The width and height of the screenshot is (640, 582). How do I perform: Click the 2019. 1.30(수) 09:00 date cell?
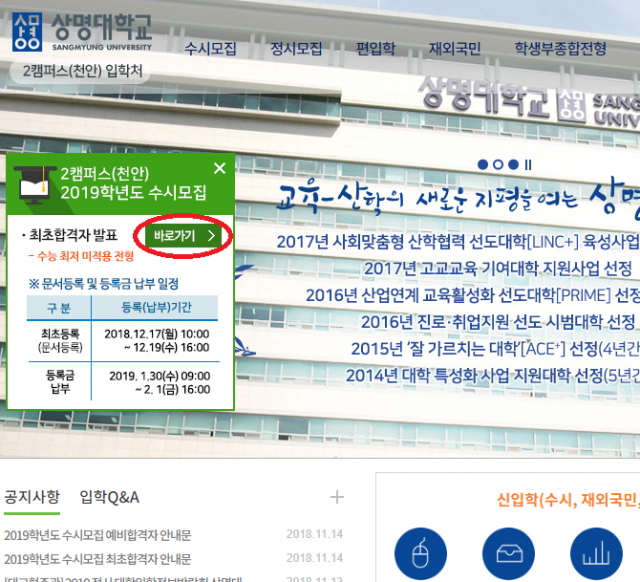(x=159, y=382)
